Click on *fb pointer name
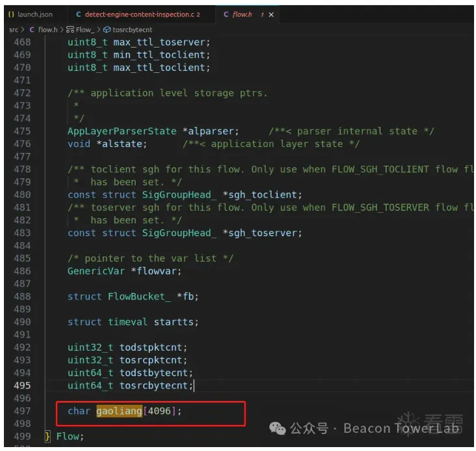Screen dimensions: 476x451 click(x=185, y=296)
